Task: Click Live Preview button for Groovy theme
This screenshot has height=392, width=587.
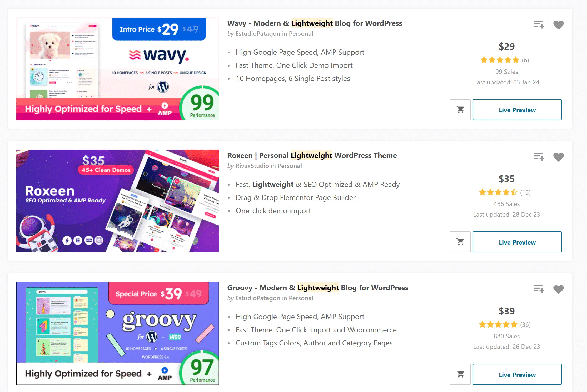Action: click(x=517, y=374)
